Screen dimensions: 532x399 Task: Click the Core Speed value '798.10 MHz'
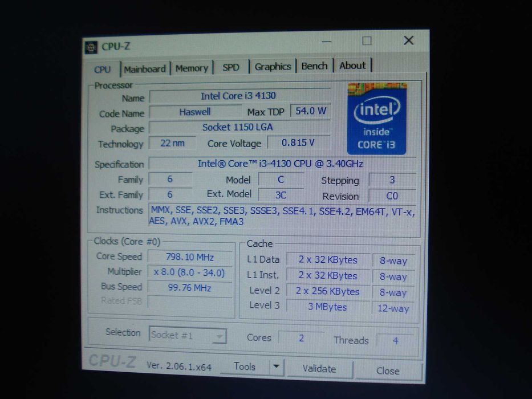(x=190, y=257)
